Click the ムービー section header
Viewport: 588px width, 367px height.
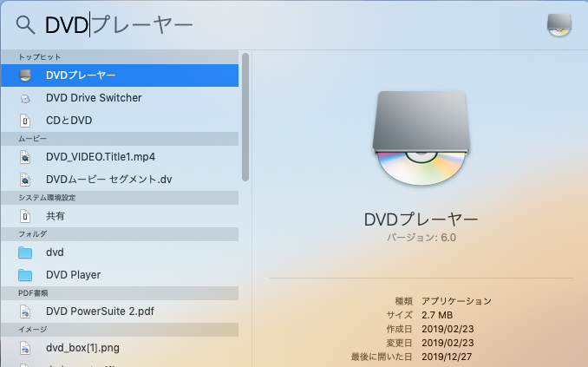(120, 139)
